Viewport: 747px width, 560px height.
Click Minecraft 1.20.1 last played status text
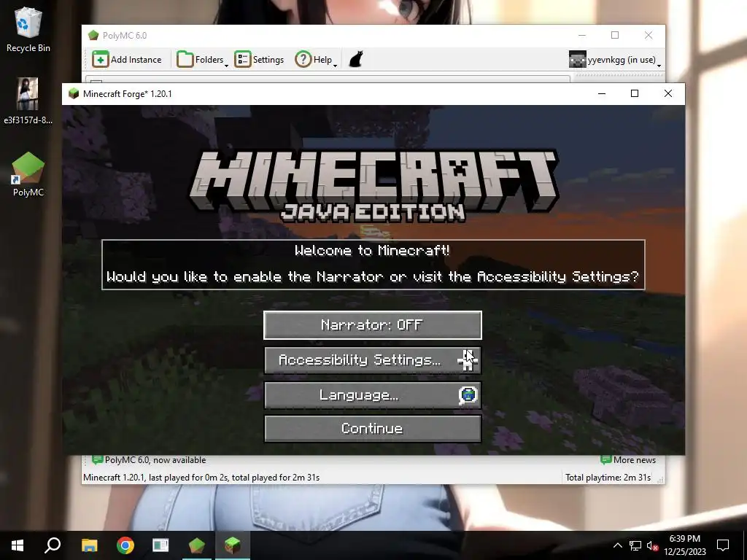pos(201,478)
